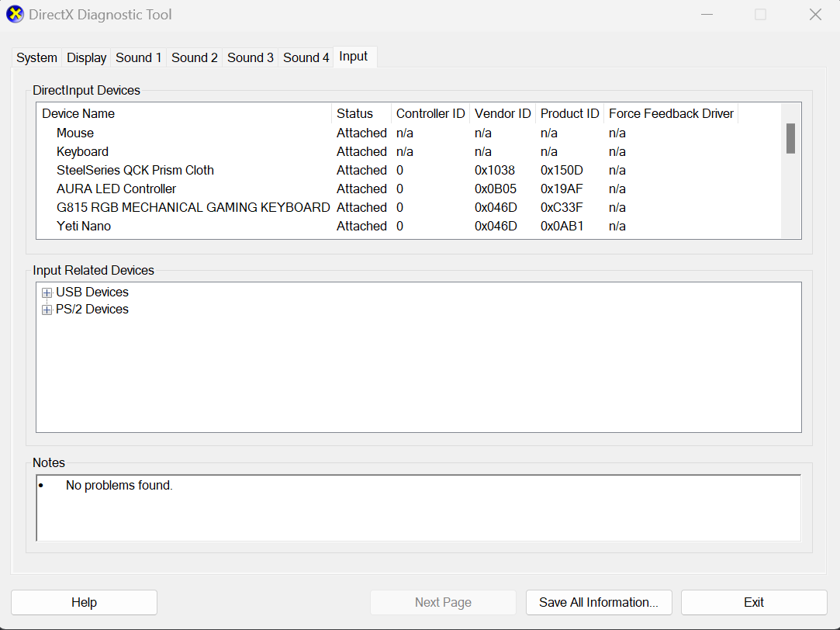Click the Save All Information button
Viewport: 840px width, 630px height.
[x=599, y=602]
